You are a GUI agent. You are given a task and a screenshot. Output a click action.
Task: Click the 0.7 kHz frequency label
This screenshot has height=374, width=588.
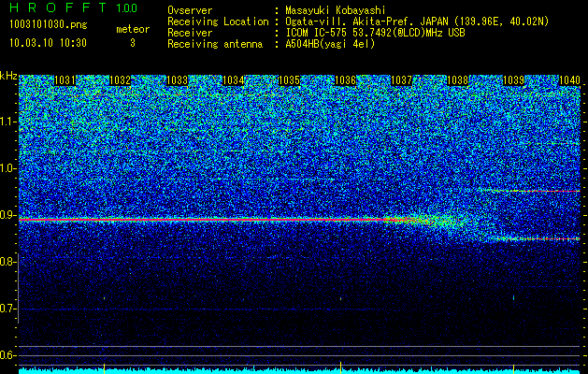[x=8, y=309]
